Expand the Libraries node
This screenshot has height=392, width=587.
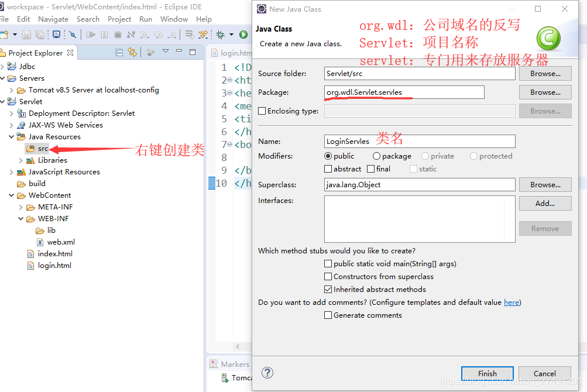click(x=20, y=160)
